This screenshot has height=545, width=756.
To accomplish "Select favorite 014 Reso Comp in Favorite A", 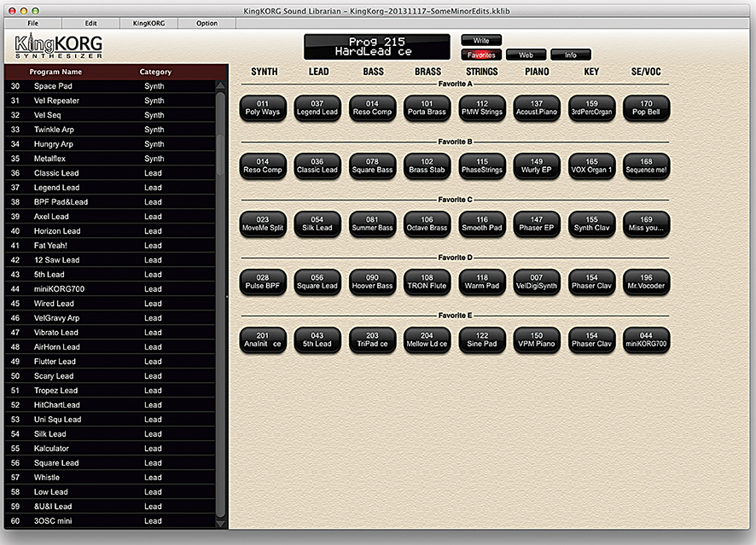I will [x=372, y=108].
